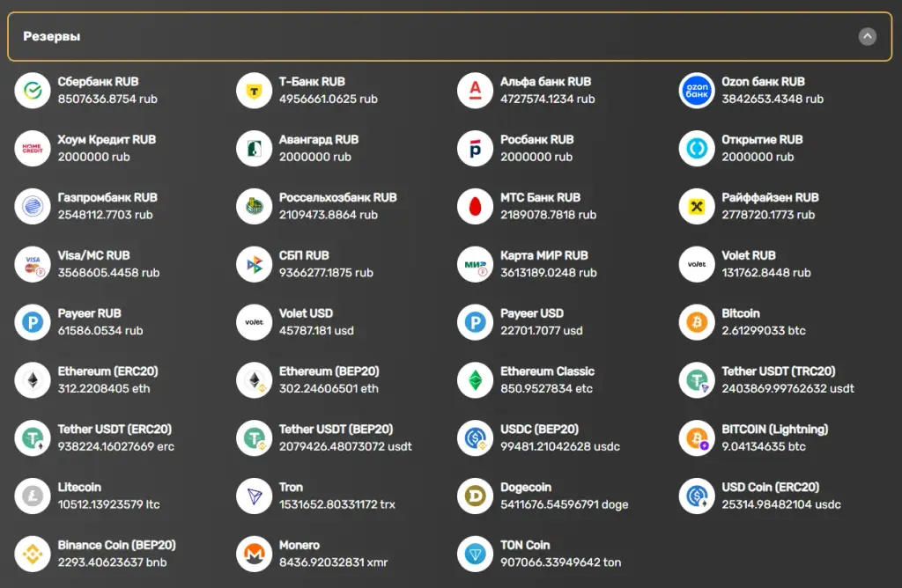The width and height of the screenshot is (902, 588).
Task: Select the Газпромбанк RUB label
Action: [107, 197]
